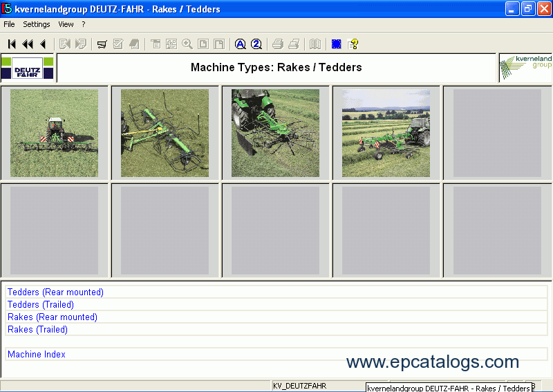
Task: Click the open book manual icon
Action: (315, 44)
